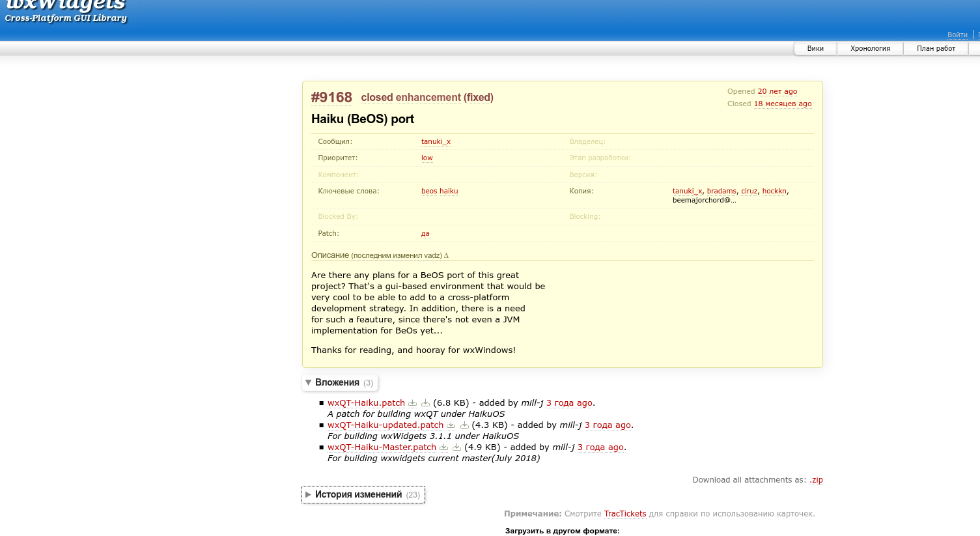Click hockkn in the Копия list
Image resolution: width=980 pixels, height=536 pixels.
pos(774,191)
